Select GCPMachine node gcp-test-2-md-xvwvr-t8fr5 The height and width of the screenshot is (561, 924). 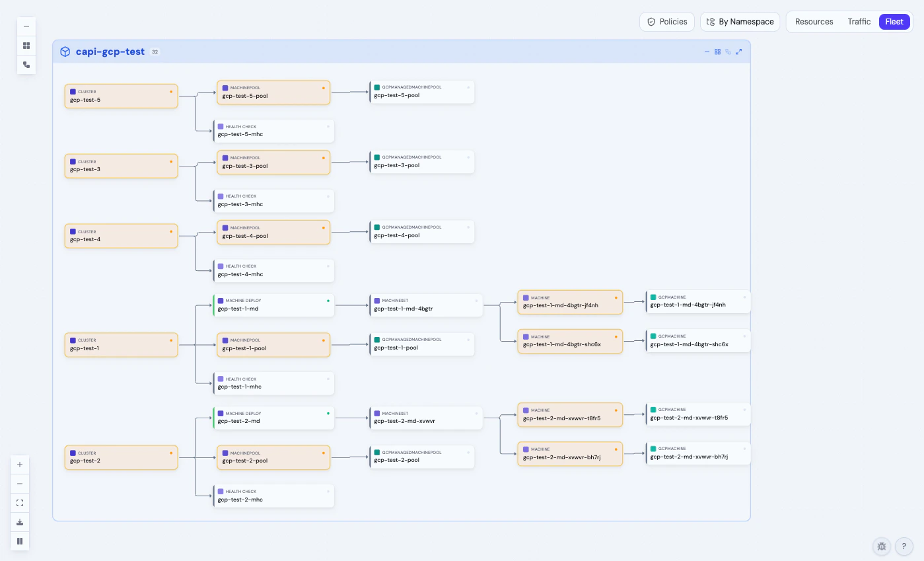(x=698, y=414)
